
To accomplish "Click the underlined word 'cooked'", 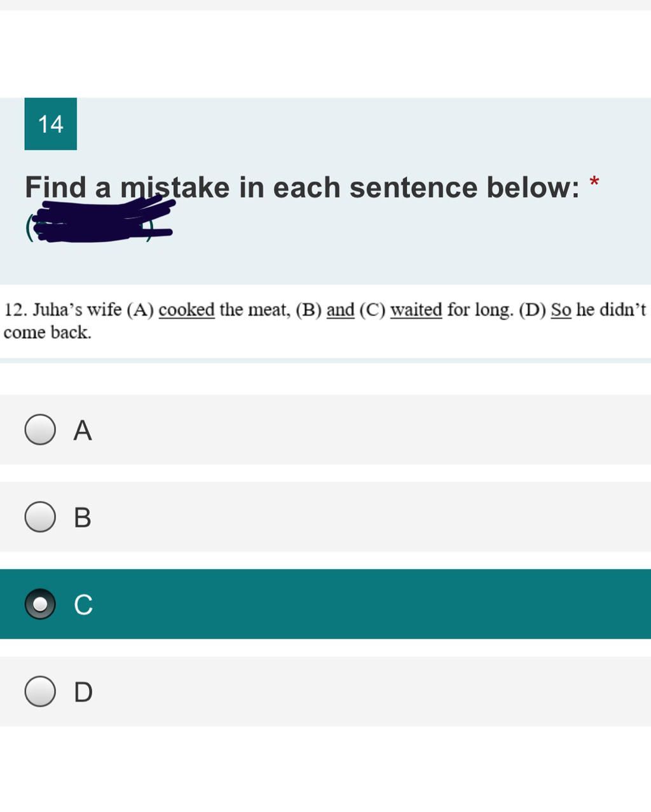I will [x=186, y=310].
